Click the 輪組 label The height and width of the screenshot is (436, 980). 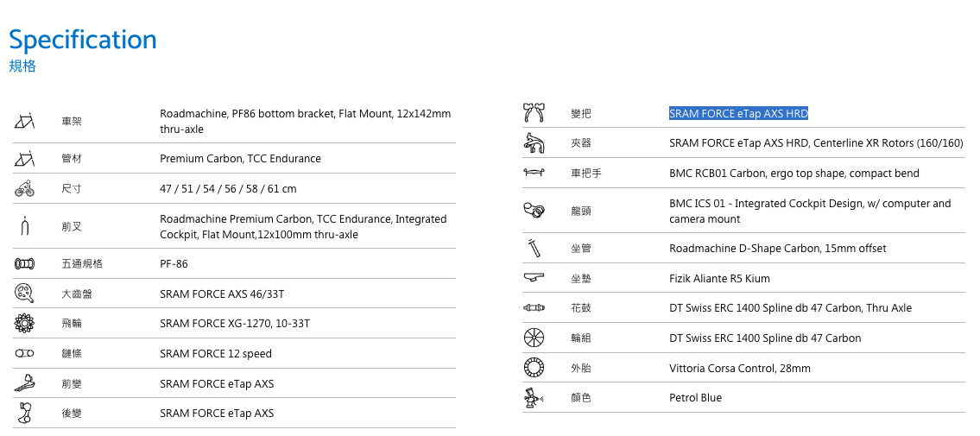tap(581, 338)
